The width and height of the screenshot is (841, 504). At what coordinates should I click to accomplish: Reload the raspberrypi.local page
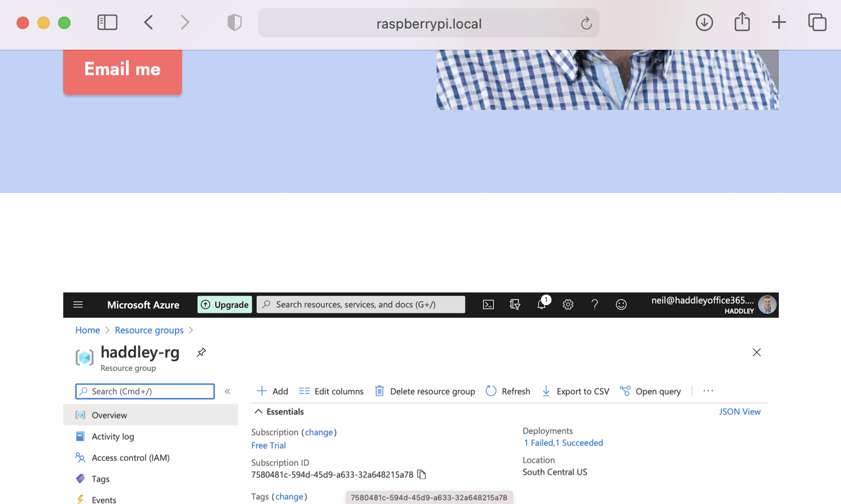click(x=586, y=23)
